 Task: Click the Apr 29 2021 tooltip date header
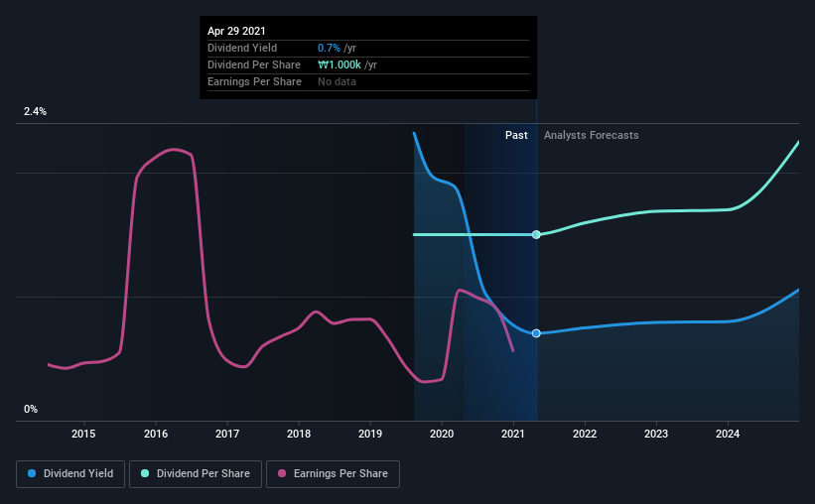[236, 31]
